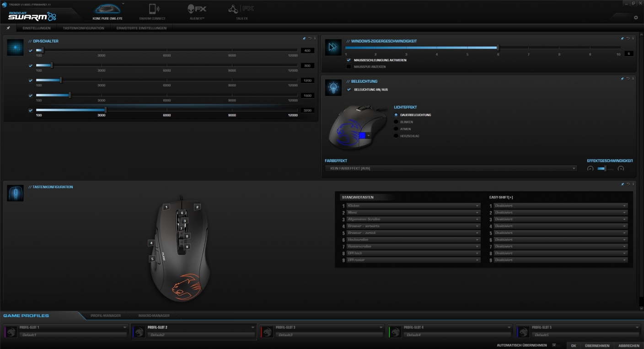
Task: Click the Kone Pure Owl-Eye device icon
Action: 108,10
